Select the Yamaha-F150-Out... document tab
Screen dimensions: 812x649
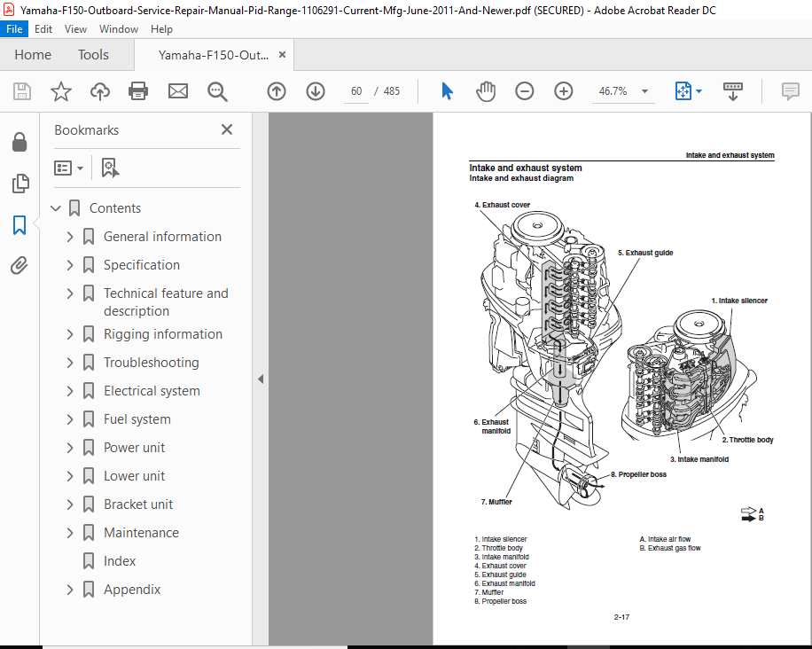(x=214, y=55)
